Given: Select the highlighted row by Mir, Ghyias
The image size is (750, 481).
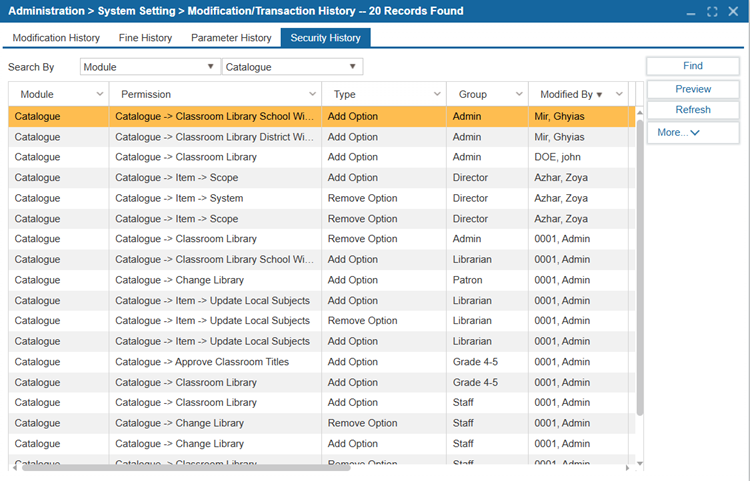Looking at the screenshot, I should tap(322, 116).
